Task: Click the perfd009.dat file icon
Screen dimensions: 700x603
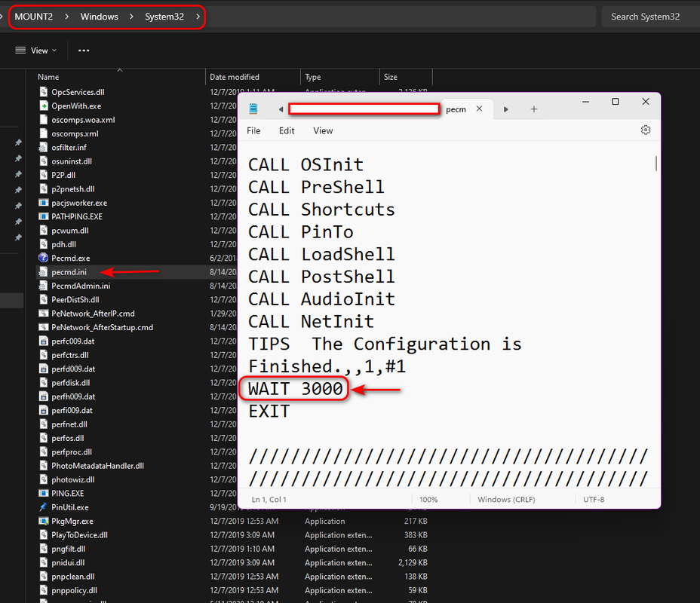Action: (x=43, y=369)
